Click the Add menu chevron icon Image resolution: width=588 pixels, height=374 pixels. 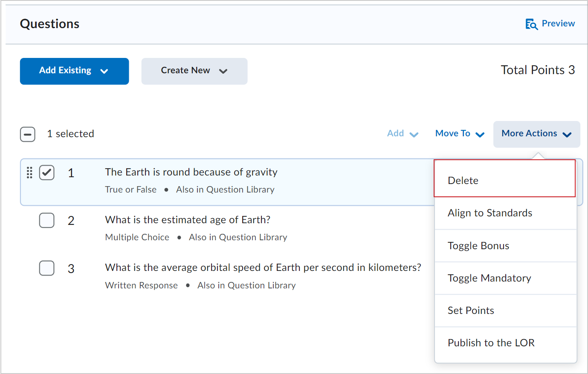click(414, 135)
